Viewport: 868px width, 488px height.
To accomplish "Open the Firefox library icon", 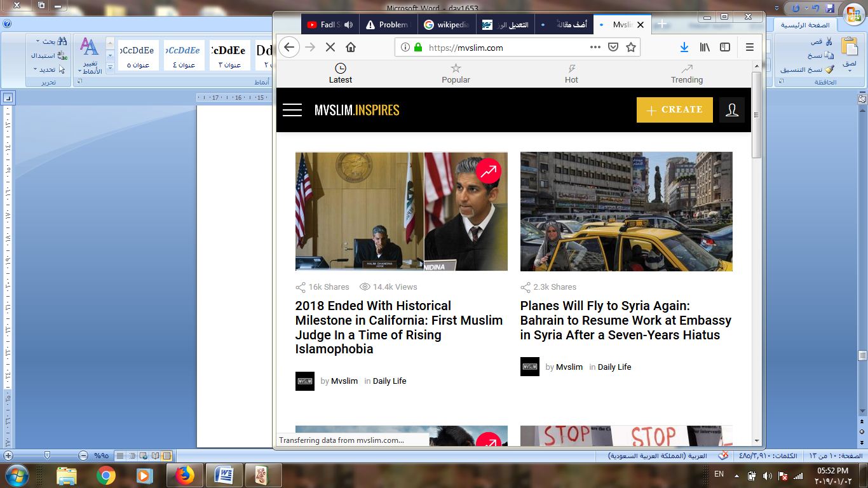I will pos(705,48).
